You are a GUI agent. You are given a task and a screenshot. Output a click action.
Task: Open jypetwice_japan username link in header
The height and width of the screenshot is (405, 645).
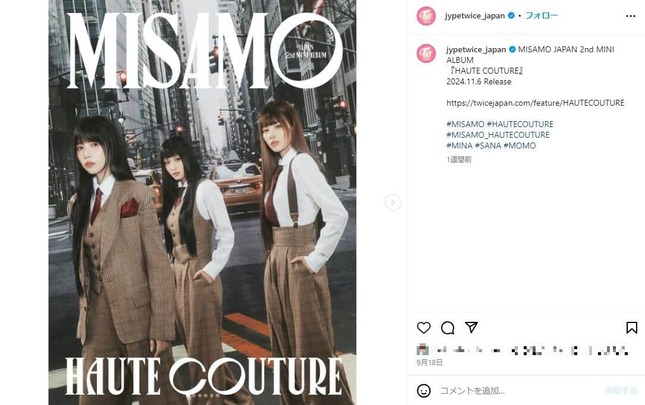475,16
